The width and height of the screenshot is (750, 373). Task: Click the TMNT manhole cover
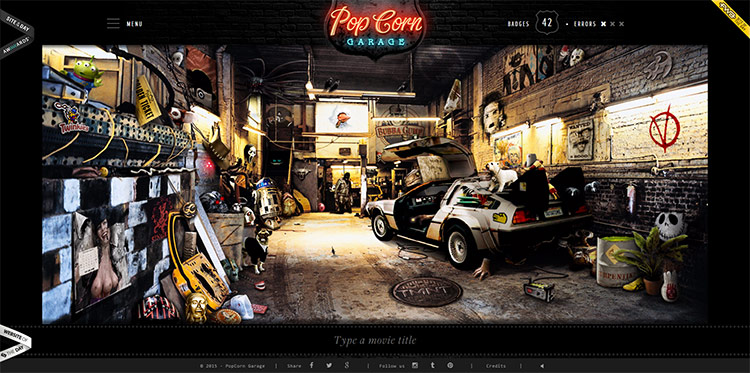427,291
